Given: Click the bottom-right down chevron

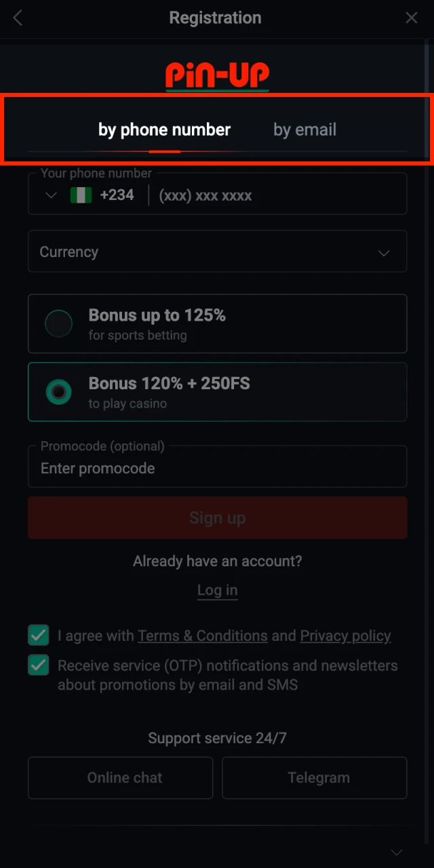Looking at the screenshot, I should (397, 852).
